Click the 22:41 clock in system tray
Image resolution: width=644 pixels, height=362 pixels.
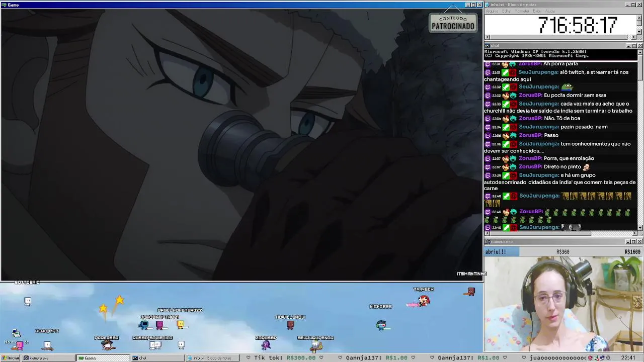[628, 358]
